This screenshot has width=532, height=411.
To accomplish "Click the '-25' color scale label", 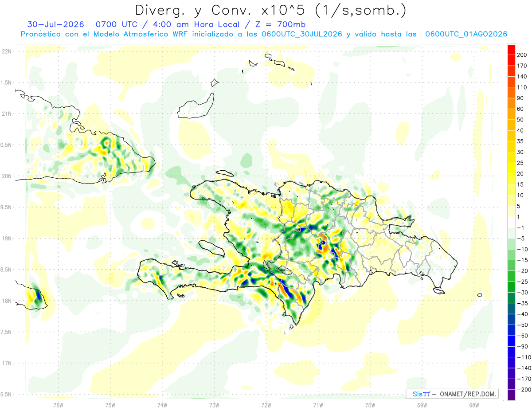I will coord(522,282).
